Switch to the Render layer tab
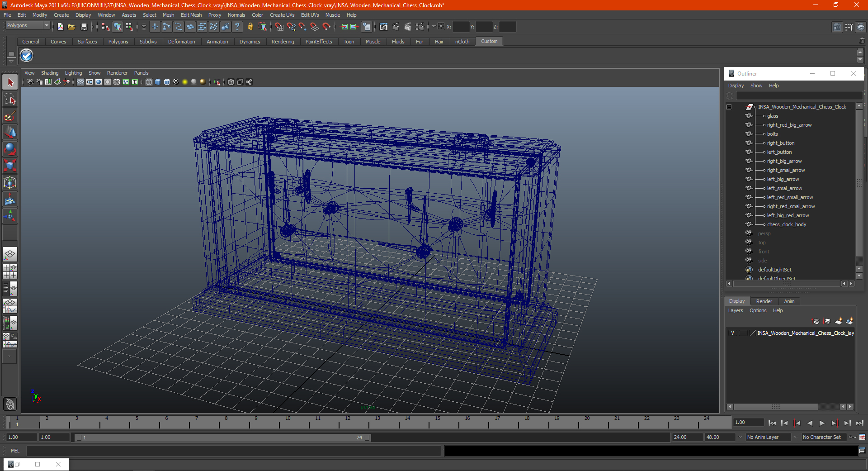This screenshot has width=868, height=471. click(x=764, y=301)
